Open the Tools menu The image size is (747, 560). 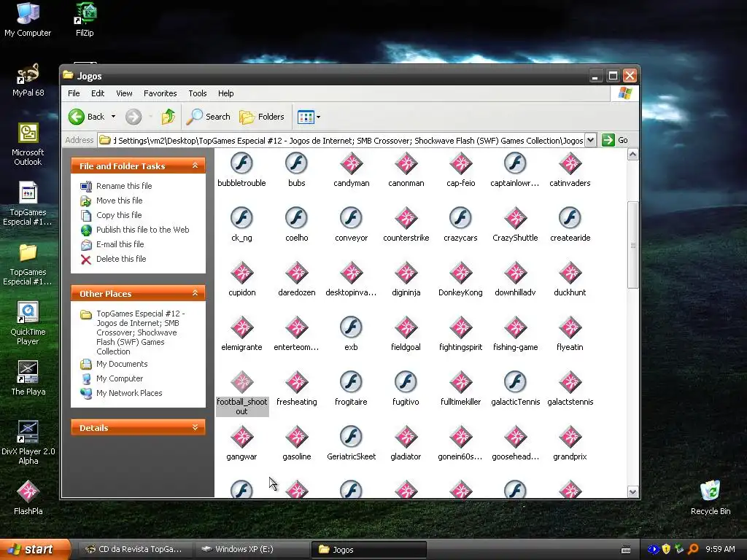click(x=197, y=93)
